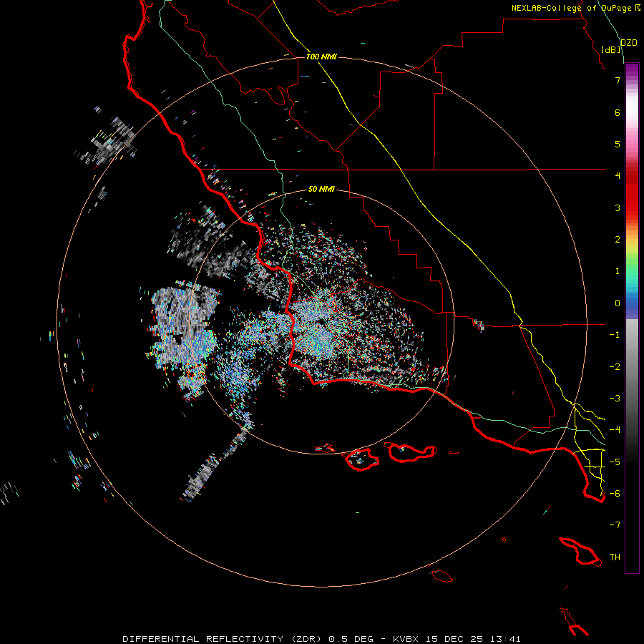Viewport: 644px width, 644px height.
Task: Click the -7 dB scale label
Action: tap(615, 525)
